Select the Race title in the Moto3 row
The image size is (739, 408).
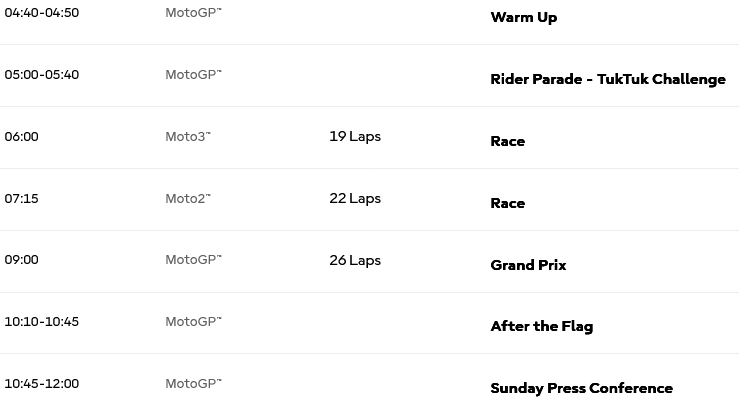click(x=507, y=141)
